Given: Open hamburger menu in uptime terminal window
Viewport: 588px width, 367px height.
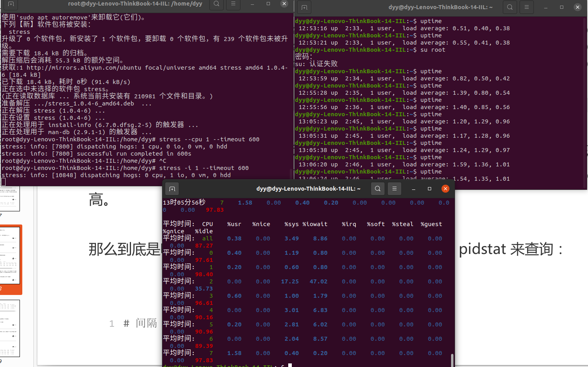Looking at the screenshot, I should pos(527,7).
